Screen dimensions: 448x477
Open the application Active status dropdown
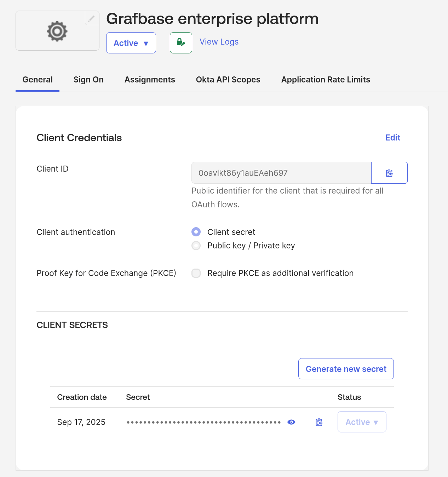(131, 43)
